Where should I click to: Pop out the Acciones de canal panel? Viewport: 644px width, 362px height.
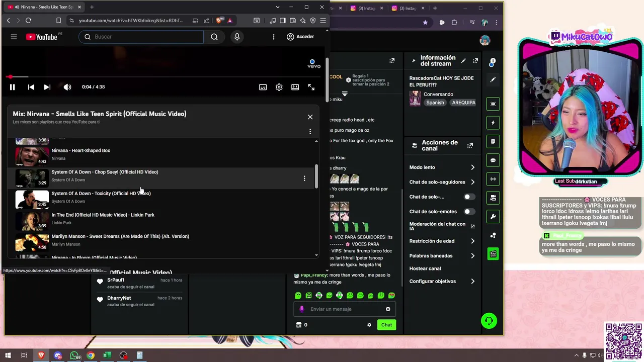click(x=470, y=146)
